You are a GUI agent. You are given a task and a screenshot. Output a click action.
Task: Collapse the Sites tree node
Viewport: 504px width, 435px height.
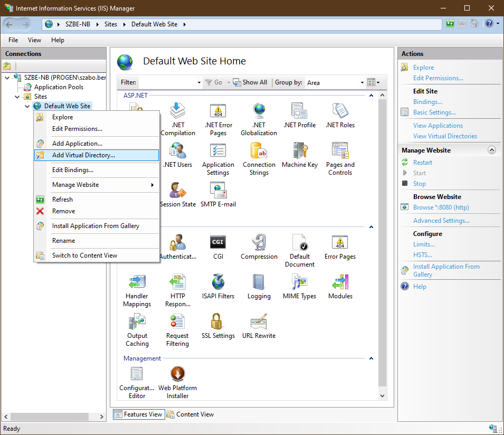tap(17, 97)
